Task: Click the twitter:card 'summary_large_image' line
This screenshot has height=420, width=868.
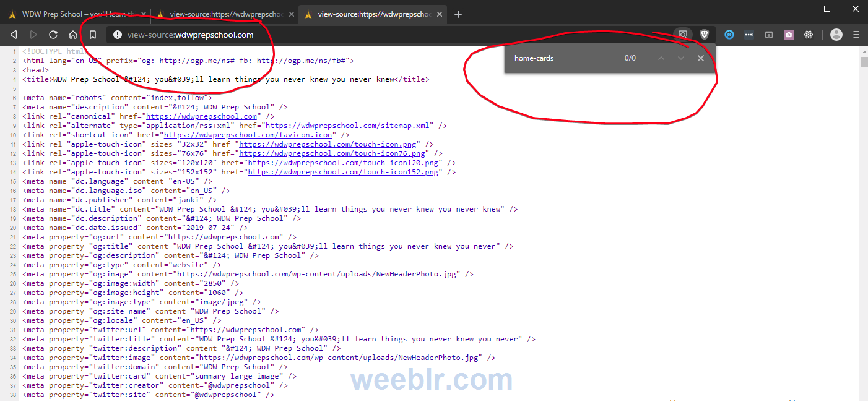Action: [159, 376]
